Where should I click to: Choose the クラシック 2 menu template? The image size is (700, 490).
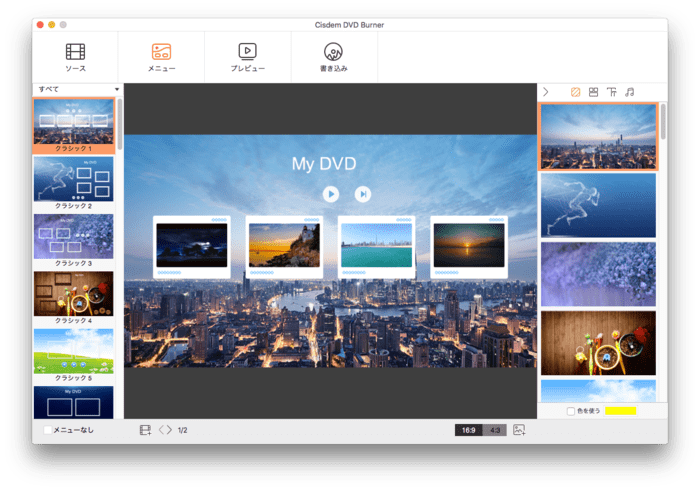73,178
